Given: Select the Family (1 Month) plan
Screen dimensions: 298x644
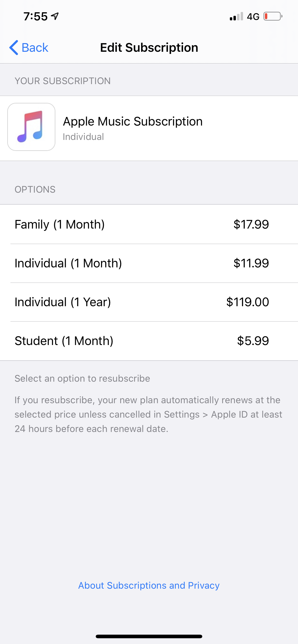Looking at the screenshot, I should point(60,224).
